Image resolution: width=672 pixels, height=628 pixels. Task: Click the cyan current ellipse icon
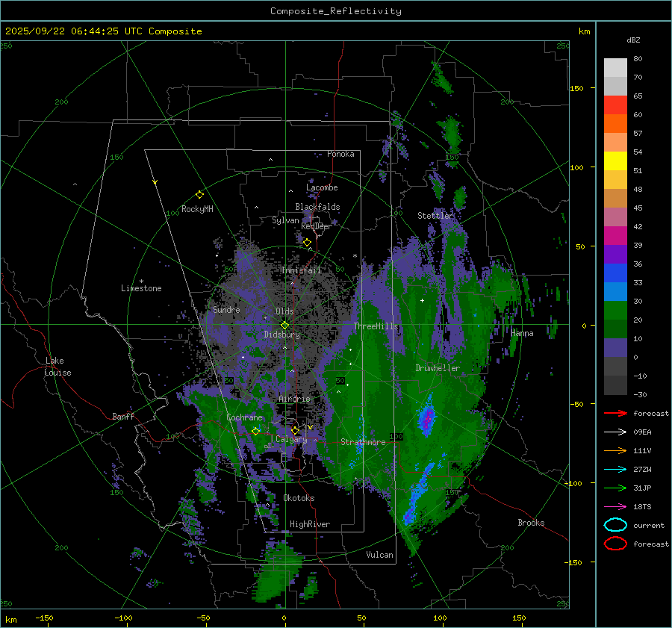coord(615,525)
